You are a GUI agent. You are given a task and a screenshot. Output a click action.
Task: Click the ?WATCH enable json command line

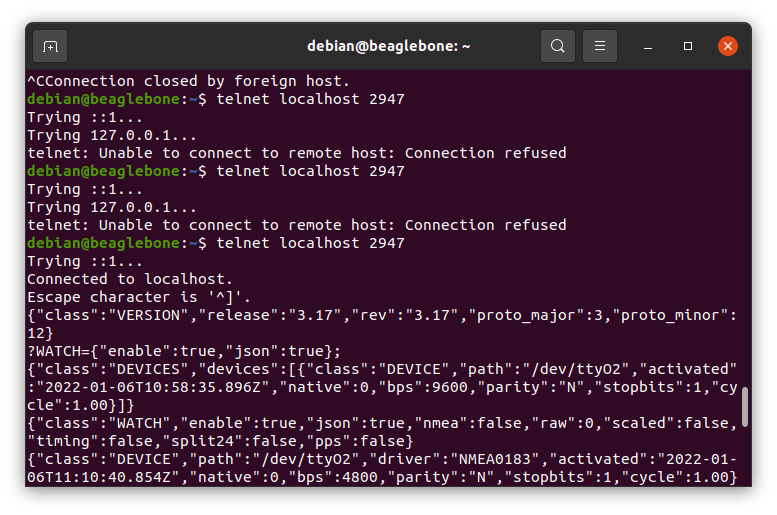(187, 351)
